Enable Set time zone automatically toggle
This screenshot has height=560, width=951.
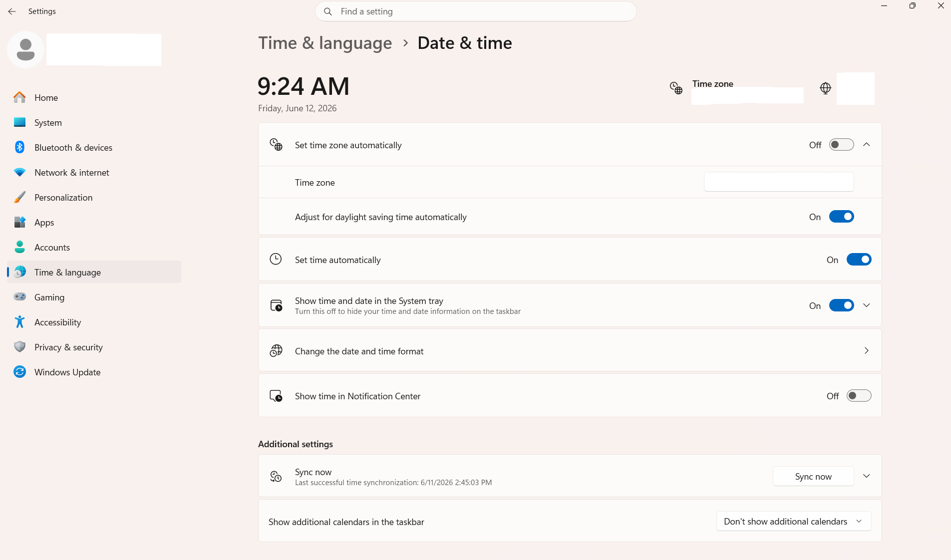tap(841, 145)
